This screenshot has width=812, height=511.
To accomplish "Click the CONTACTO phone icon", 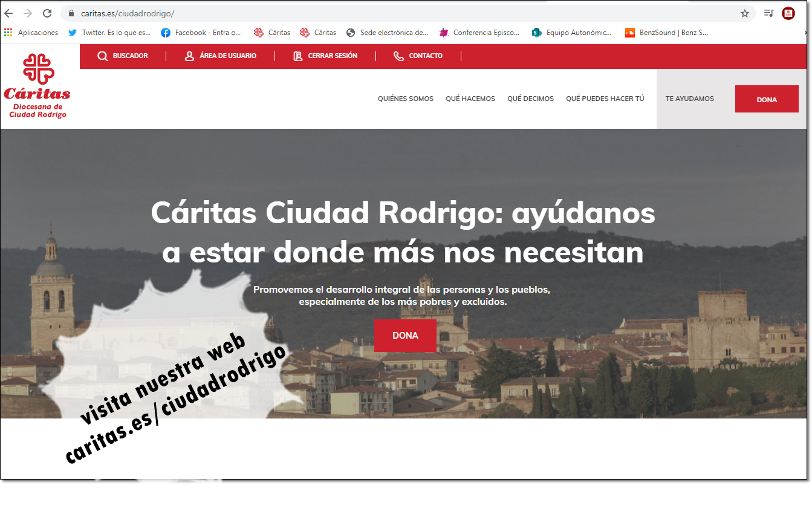I will 398,56.
